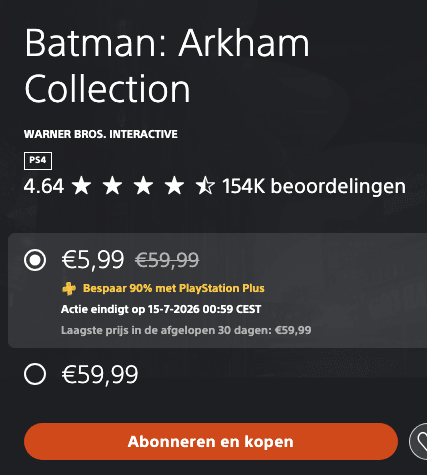Select the €5,99 PlayStation Plus radio option
Image resolution: width=427 pixels, height=475 pixels.
[35, 260]
